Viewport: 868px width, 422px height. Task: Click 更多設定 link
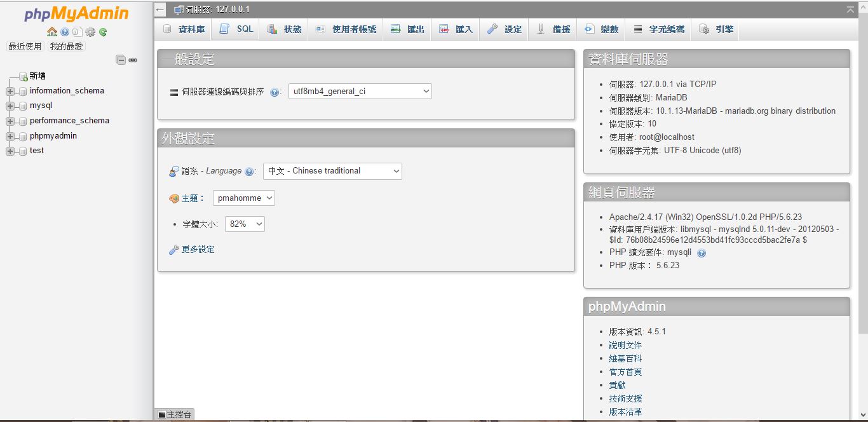click(x=198, y=250)
